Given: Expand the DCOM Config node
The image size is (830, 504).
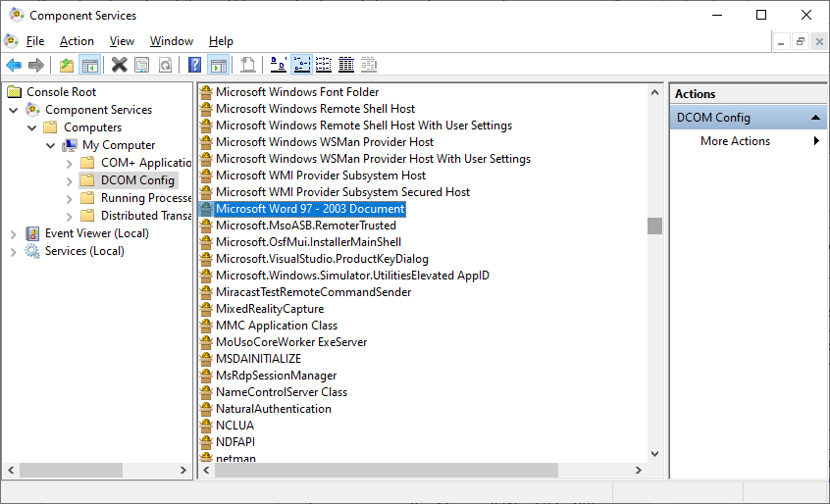Looking at the screenshot, I should tap(70, 180).
